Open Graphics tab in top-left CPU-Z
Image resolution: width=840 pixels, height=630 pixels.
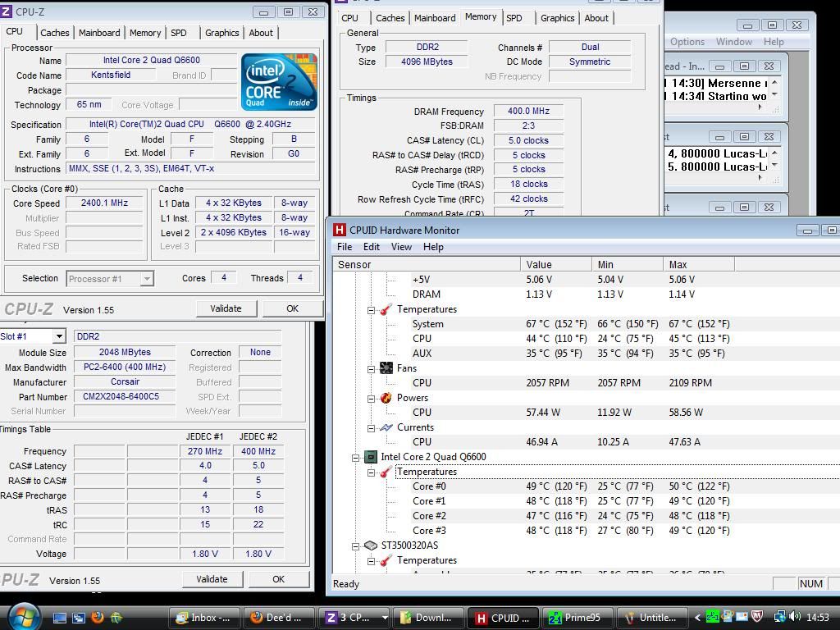(221, 33)
